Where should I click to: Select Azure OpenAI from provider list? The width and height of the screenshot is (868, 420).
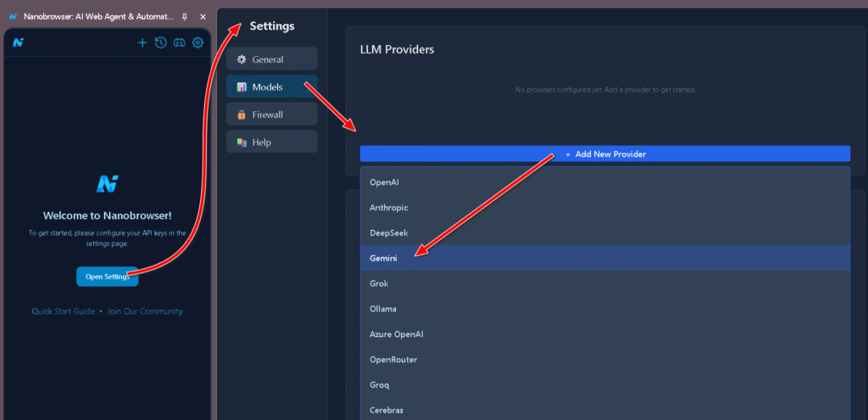(x=605, y=334)
